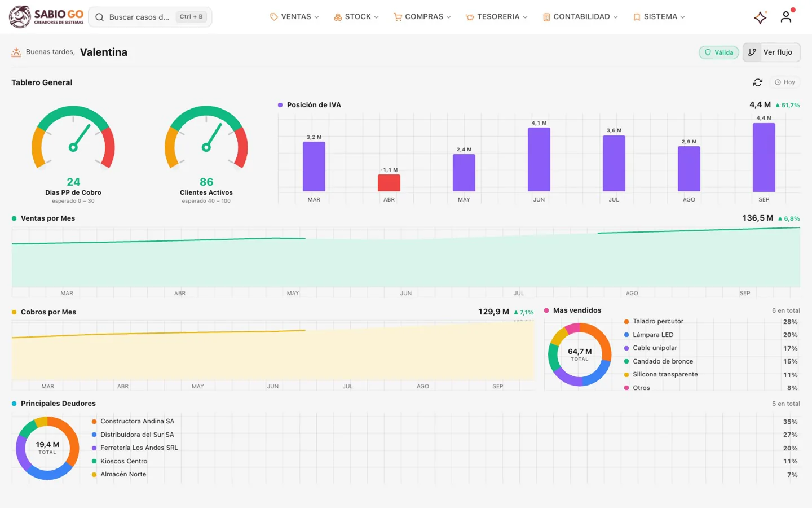Expand the Tesoreria menu chevron
The image size is (812, 508).
tap(525, 17)
